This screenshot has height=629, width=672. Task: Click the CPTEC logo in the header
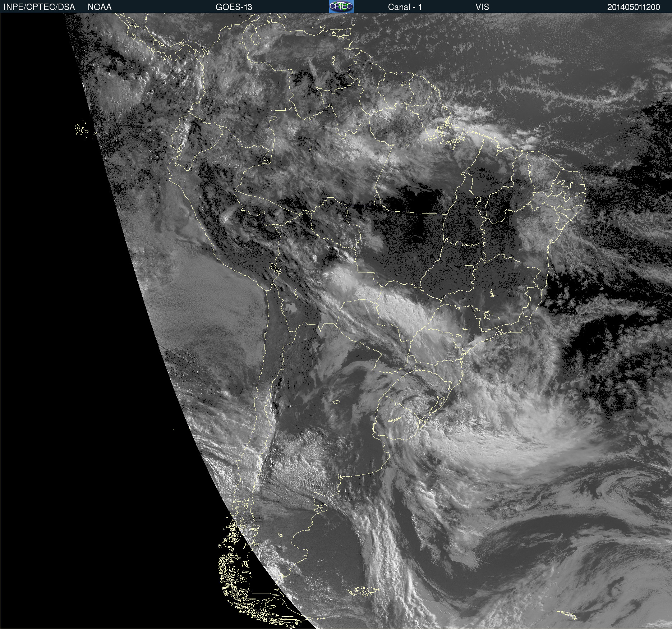coord(341,6)
